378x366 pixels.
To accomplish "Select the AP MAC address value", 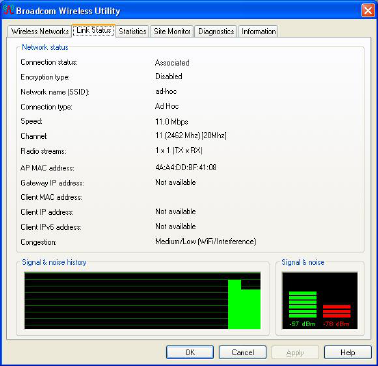I will [186, 167].
